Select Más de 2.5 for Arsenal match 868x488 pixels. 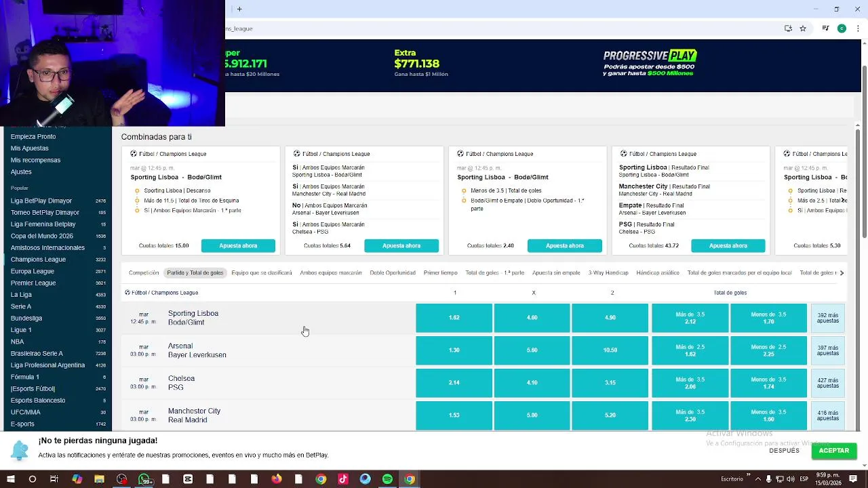[690, 350]
